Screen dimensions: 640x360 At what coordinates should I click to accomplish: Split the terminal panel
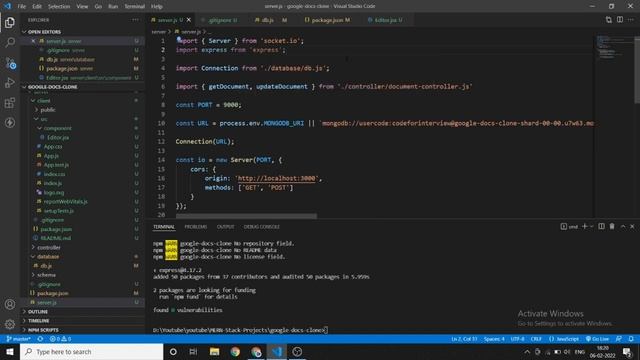coord(601,227)
